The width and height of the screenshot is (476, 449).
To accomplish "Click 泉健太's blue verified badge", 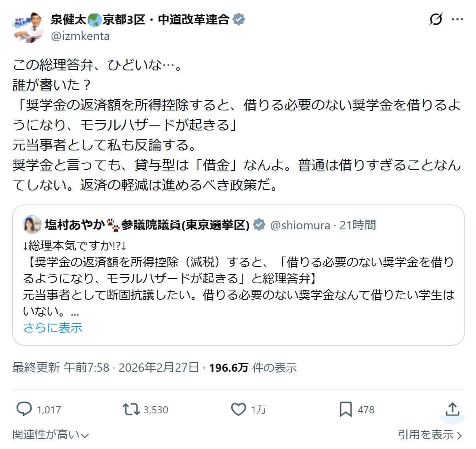I will 238,18.
